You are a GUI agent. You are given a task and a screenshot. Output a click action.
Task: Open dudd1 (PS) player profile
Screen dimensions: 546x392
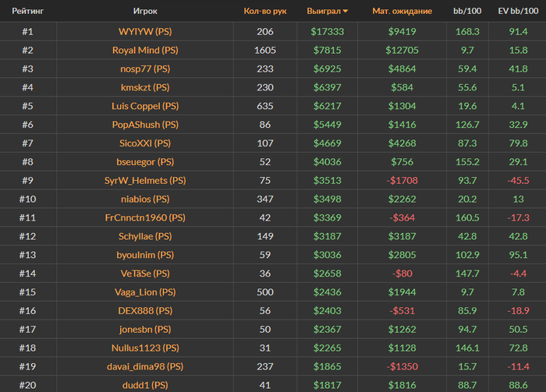[145, 385]
